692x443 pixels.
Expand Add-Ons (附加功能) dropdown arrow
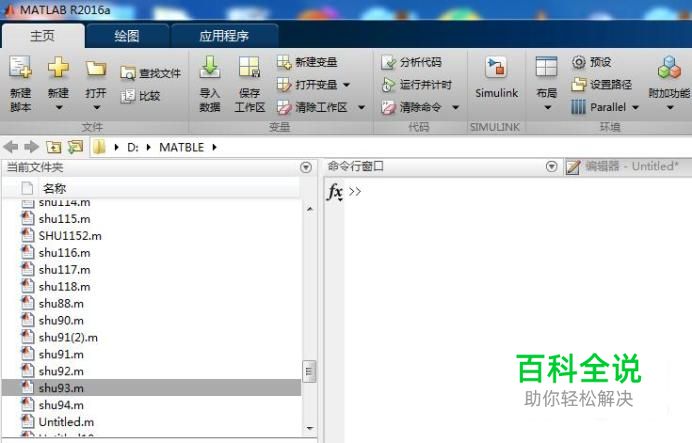pyautogui.click(x=670, y=108)
